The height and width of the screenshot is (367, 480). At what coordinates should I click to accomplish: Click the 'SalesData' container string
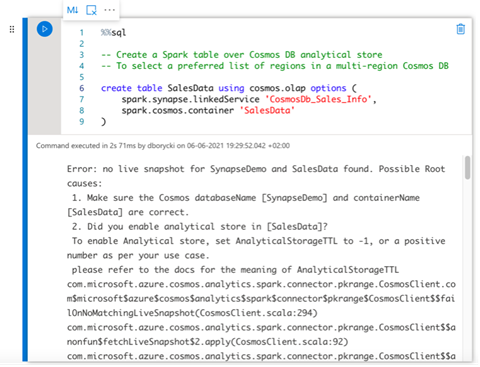coord(267,110)
